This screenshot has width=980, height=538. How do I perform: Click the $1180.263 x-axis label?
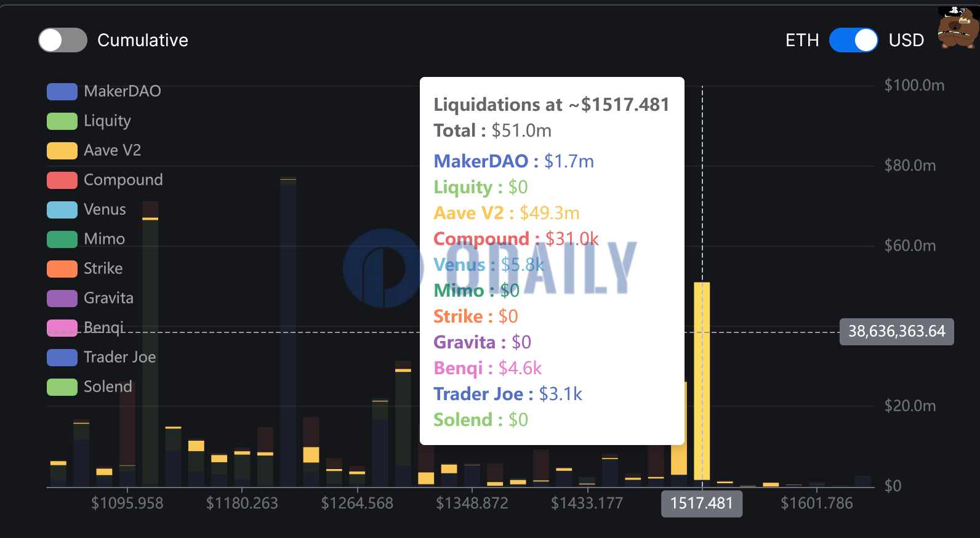coord(242,504)
